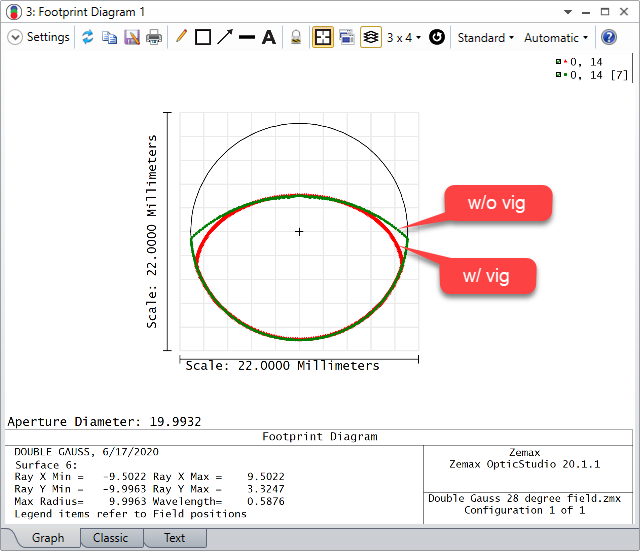This screenshot has height=551, width=640.
Task: Click the center cross marker in the plot
Action: click(x=299, y=232)
